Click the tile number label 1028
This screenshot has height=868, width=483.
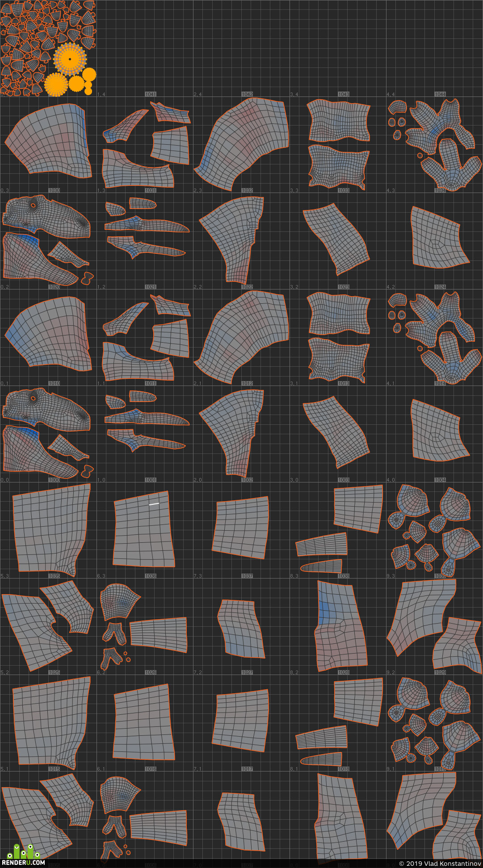344,673
